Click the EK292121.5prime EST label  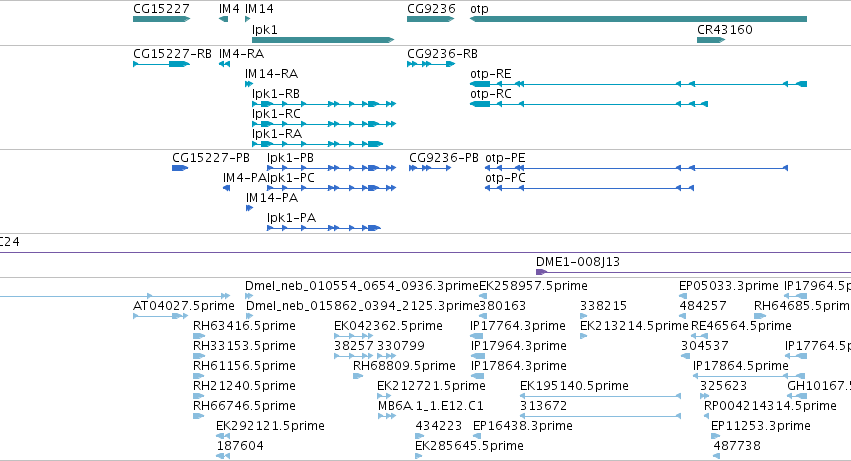coord(270,426)
